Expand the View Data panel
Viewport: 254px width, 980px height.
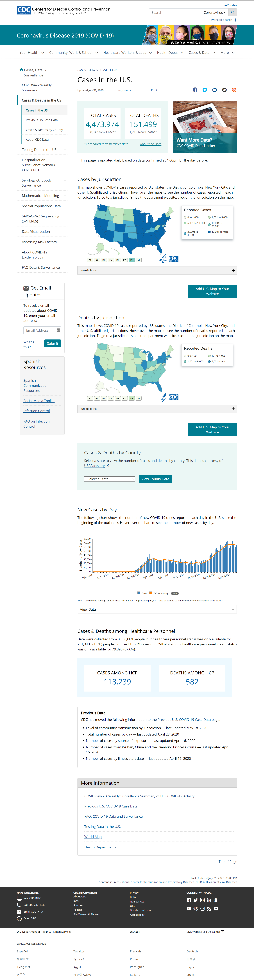[157, 610]
